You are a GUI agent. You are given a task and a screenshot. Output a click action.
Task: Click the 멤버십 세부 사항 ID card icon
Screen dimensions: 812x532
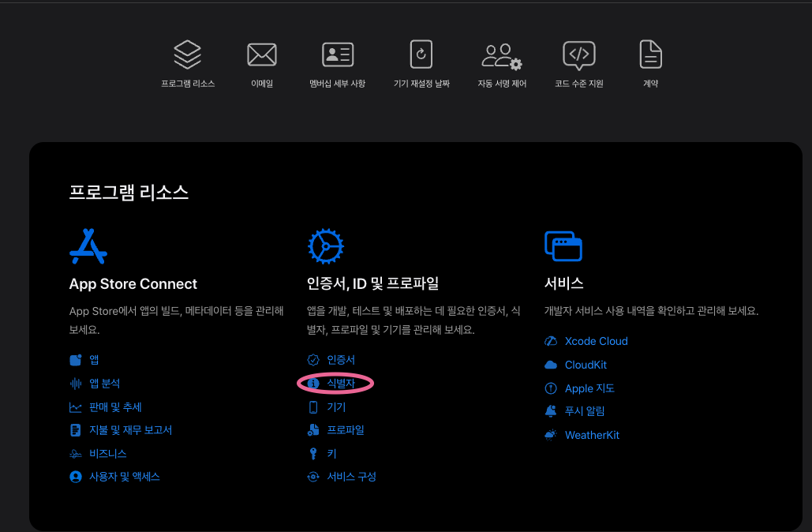(338, 54)
